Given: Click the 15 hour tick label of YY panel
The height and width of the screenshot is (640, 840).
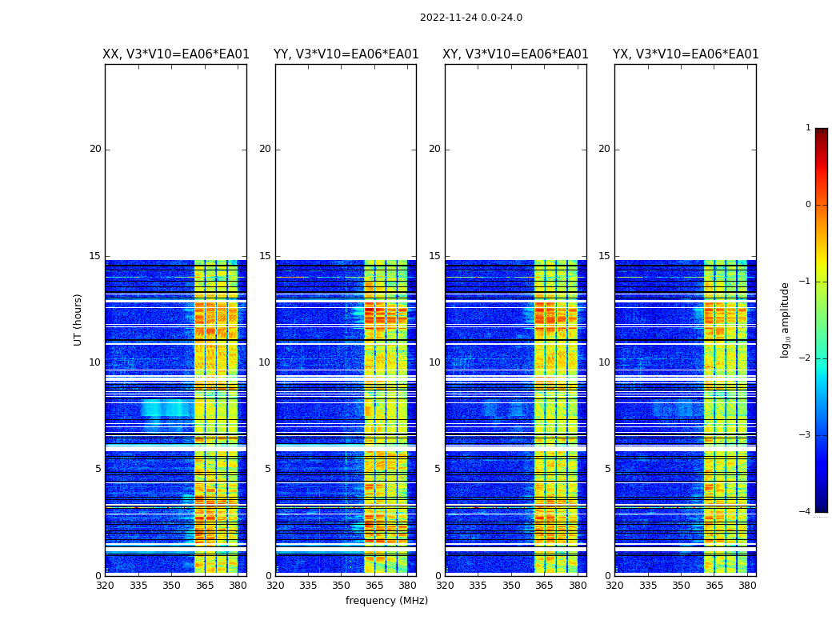Looking at the screenshot, I should point(265,256).
